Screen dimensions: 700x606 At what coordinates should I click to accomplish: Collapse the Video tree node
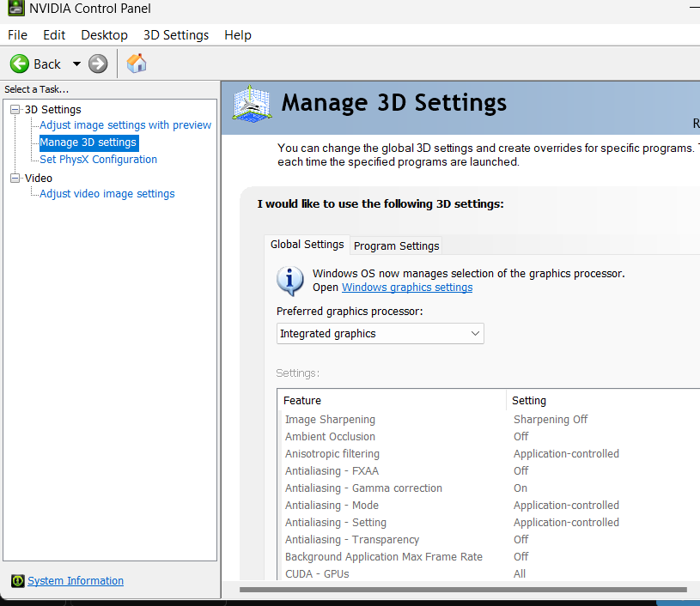point(15,178)
